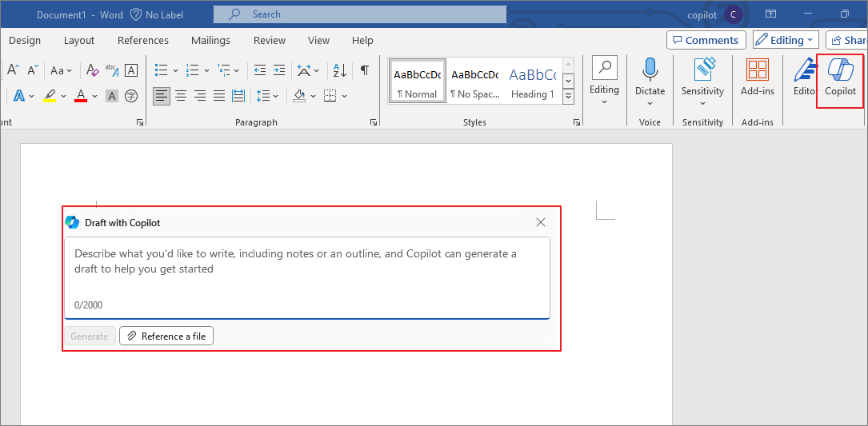
Task: Apply red font color
Action: (x=81, y=96)
